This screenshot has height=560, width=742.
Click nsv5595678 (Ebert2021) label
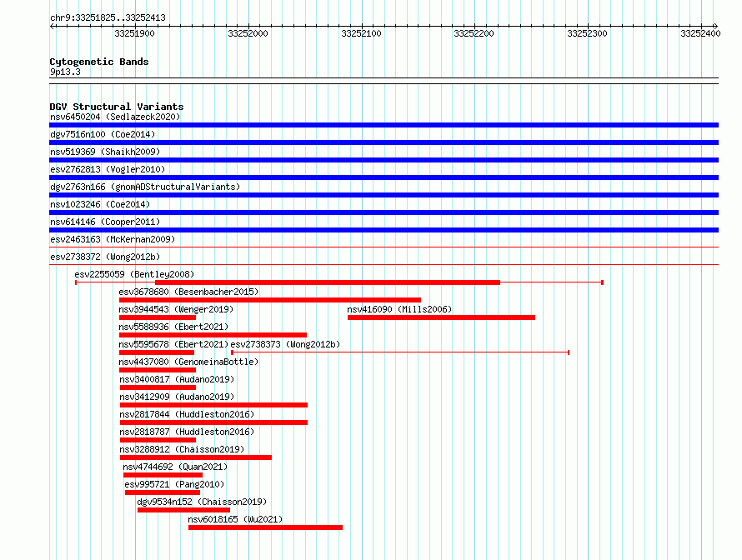click(x=173, y=344)
